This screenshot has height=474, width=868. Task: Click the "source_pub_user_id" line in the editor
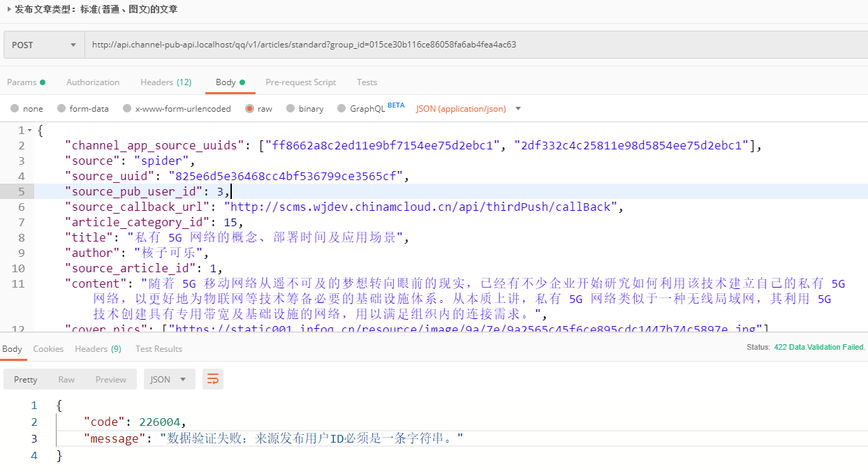point(451,191)
